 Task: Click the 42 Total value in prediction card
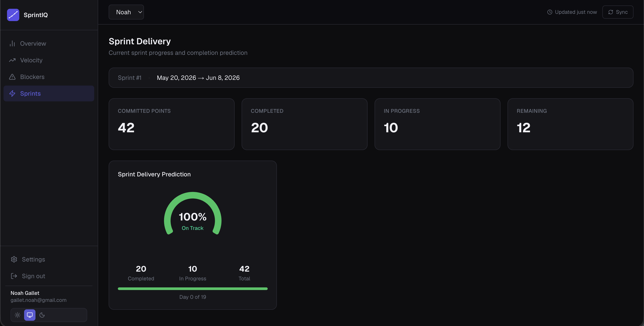[244, 269]
